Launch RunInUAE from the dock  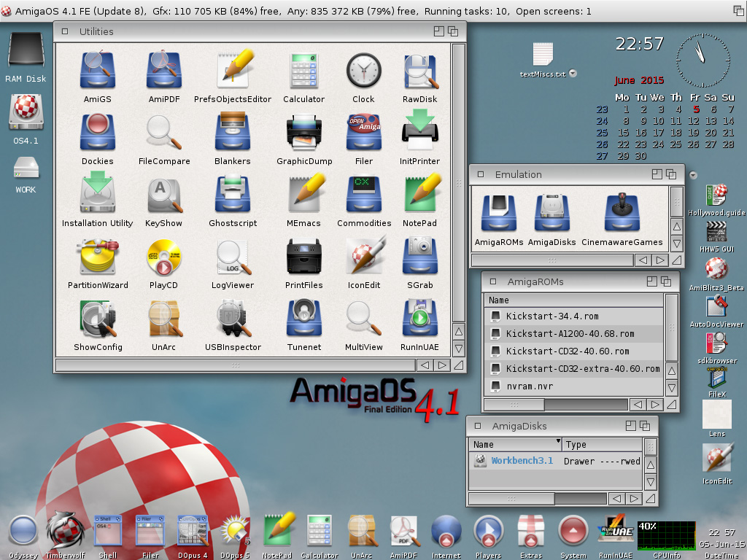coord(615,532)
